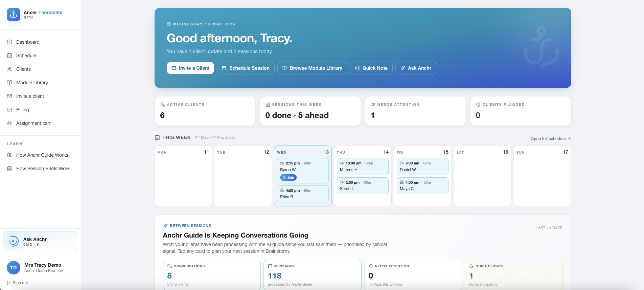This screenshot has width=644, height=290.
Task: Click the in-person icon on Maya C. session
Action: point(402,182)
